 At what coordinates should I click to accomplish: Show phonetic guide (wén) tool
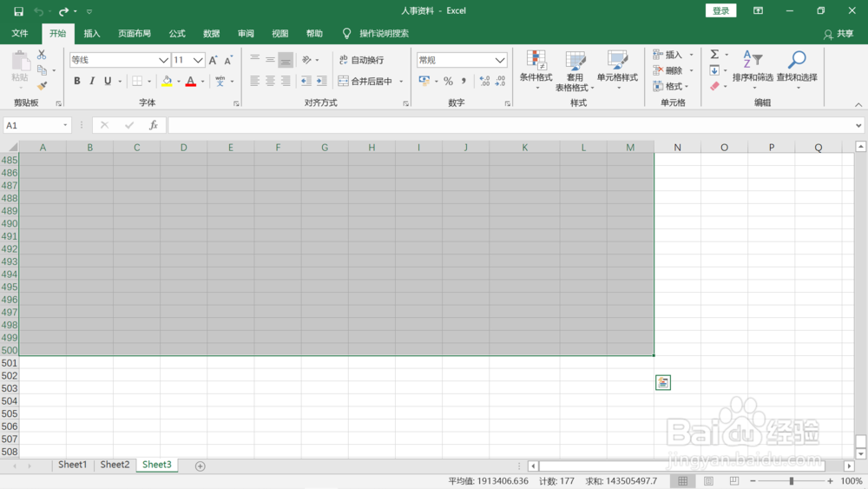tap(220, 82)
